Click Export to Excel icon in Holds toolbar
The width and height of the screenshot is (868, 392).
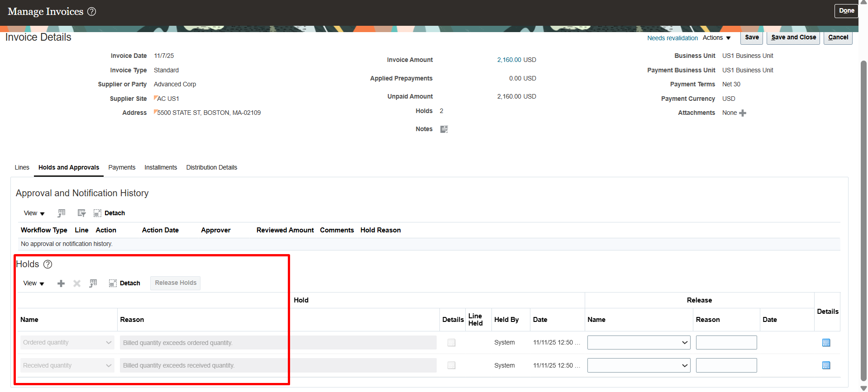93,283
